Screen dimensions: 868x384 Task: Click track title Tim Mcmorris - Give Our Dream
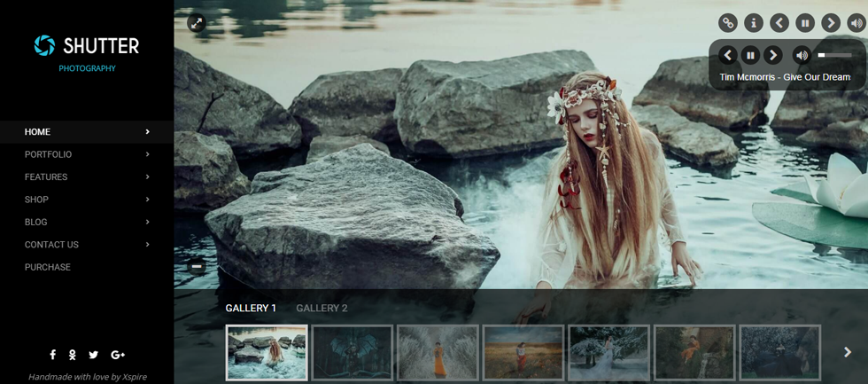(x=785, y=77)
